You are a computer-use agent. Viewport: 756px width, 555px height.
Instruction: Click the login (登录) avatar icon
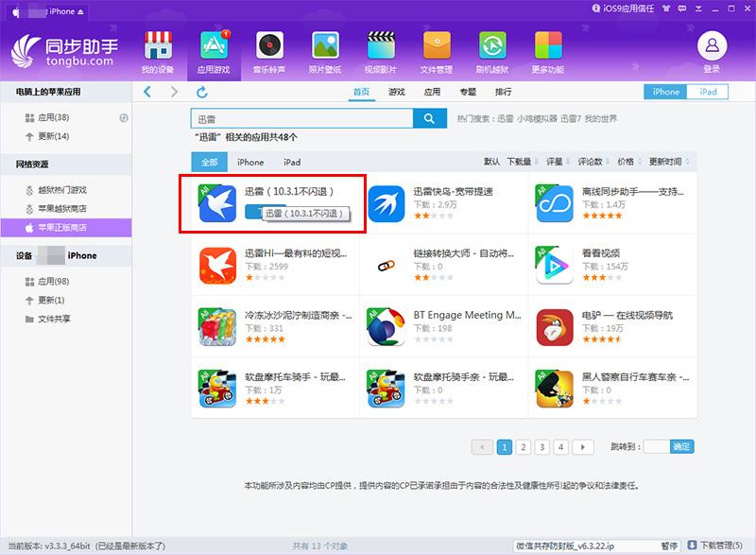(712, 45)
